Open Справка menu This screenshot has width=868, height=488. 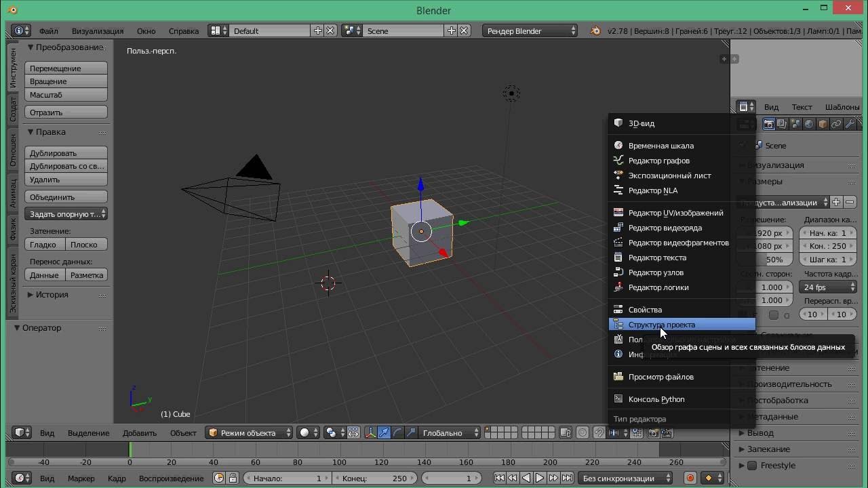(184, 31)
